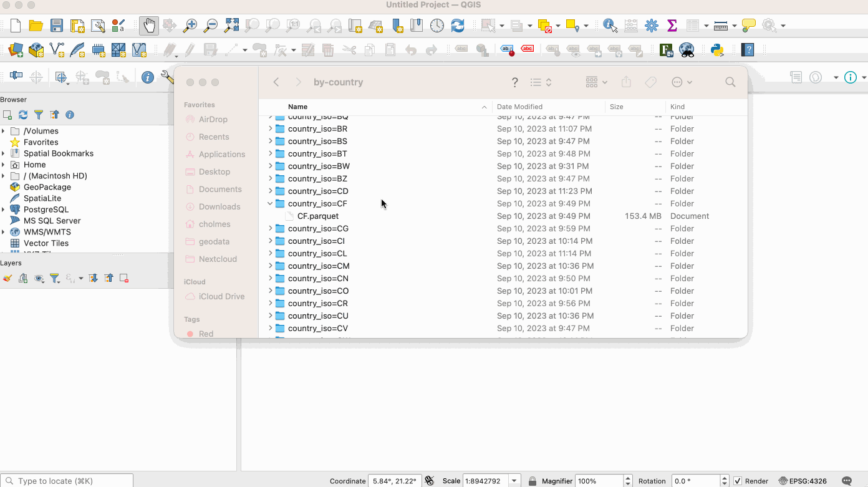This screenshot has height=487, width=868.
Task: Collapse the country_iso=CF folder
Action: 270,203
